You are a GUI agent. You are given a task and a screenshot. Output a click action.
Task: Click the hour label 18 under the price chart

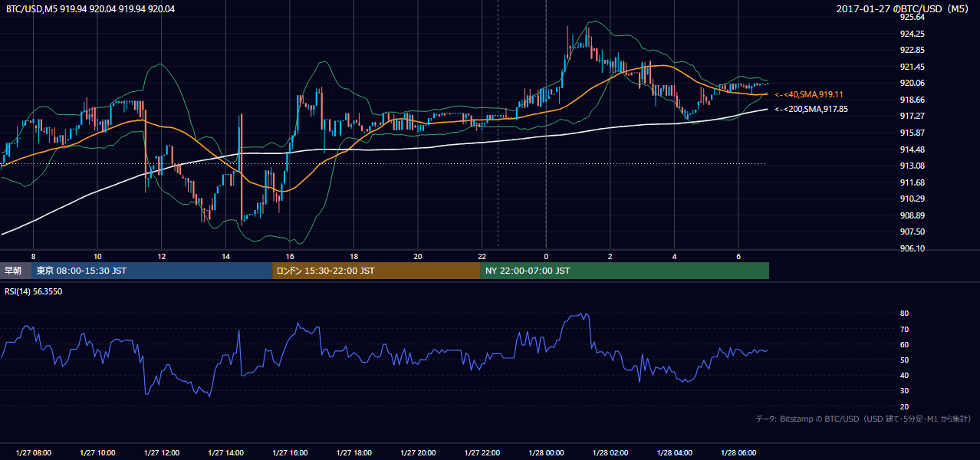tap(354, 256)
